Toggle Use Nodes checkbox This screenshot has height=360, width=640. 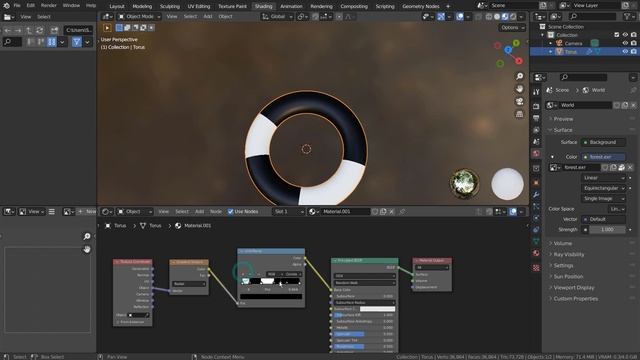pos(231,211)
